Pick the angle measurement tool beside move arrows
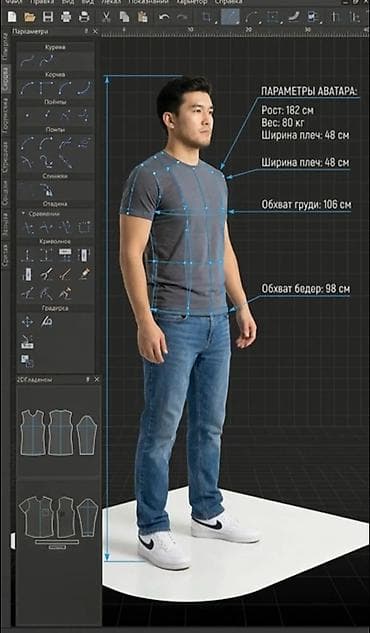The height and width of the screenshot is (633, 370). 47,322
